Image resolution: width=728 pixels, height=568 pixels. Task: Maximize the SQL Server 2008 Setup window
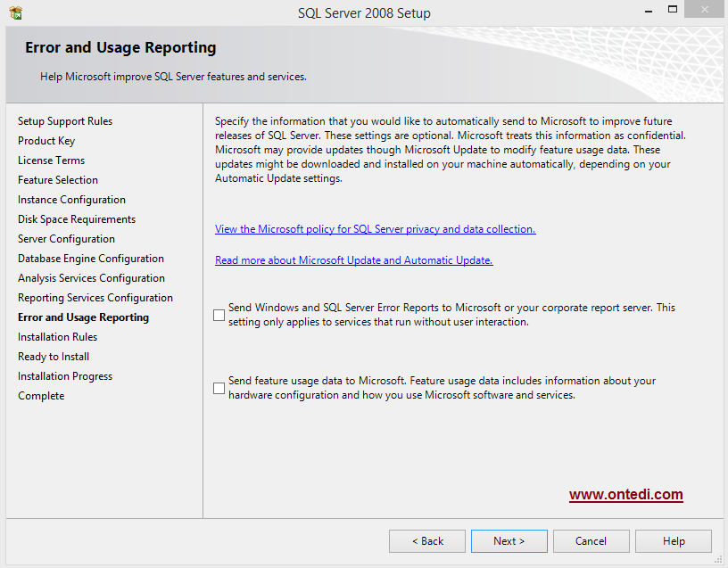click(673, 9)
